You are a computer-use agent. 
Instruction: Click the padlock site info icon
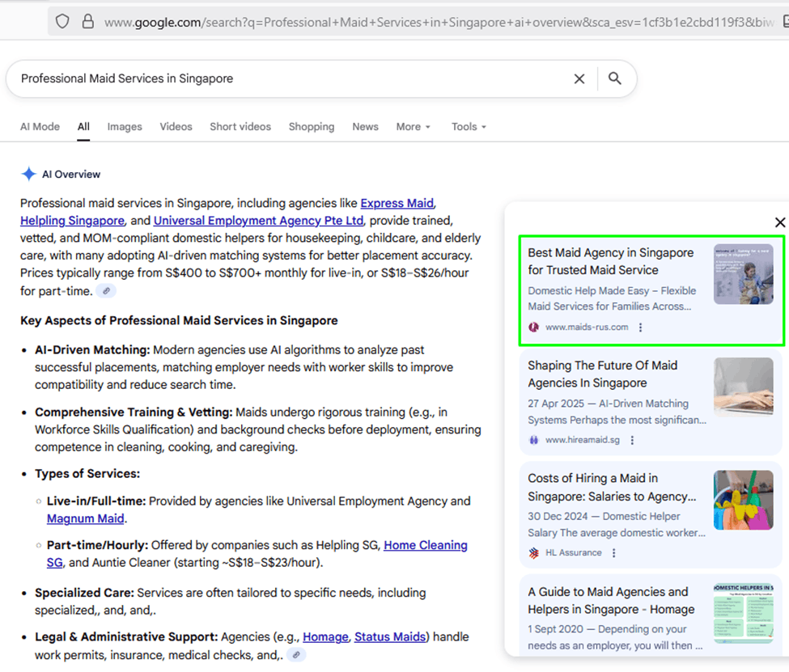point(87,22)
